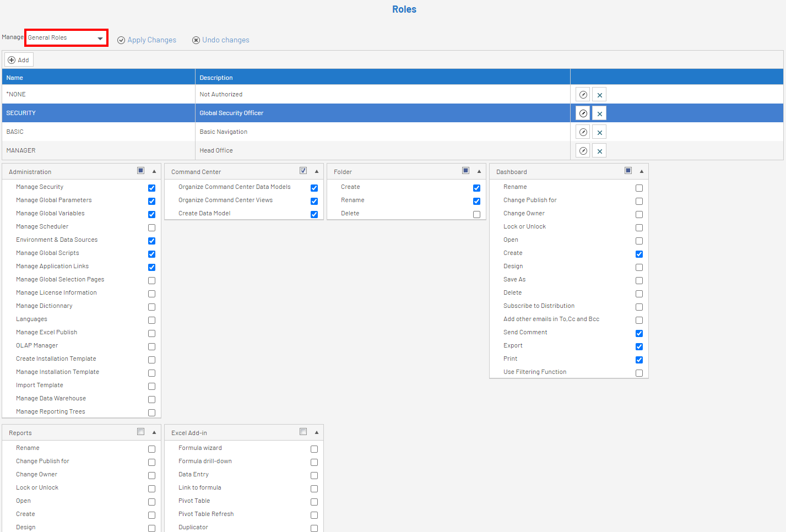The height and width of the screenshot is (532, 786).
Task: Click Apply Changes
Action: click(x=147, y=40)
